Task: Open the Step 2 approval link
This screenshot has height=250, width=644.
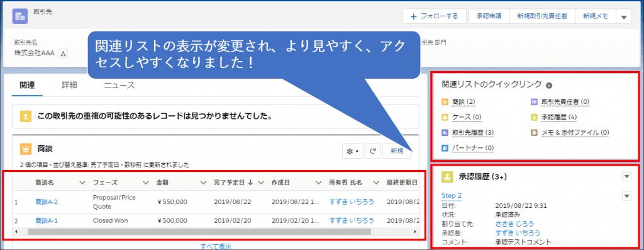Action: coord(452,195)
